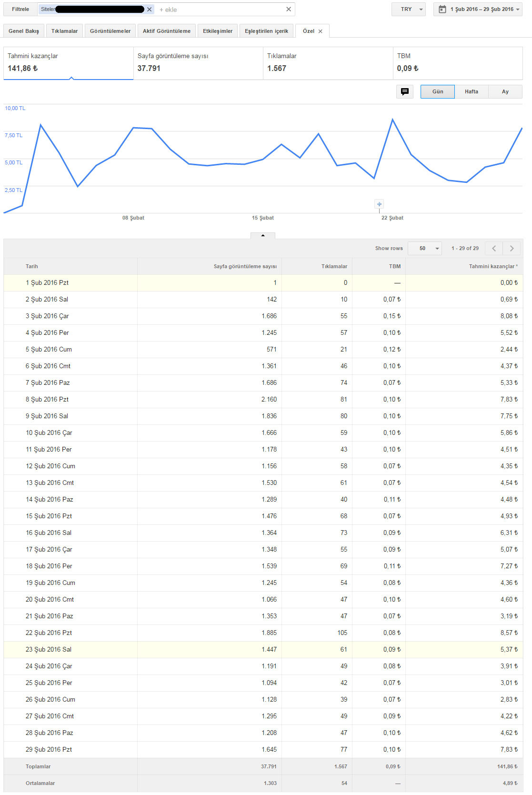532x795 pixels.
Task: Select the Sayfa görüntüleme sayısı metric card
Action: pyautogui.click(x=198, y=63)
